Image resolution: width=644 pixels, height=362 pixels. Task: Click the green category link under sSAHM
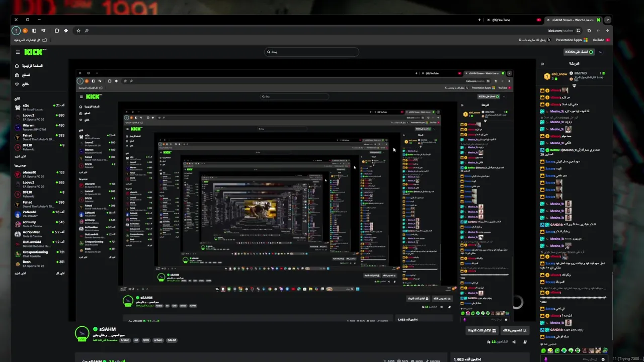pos(105,340)
